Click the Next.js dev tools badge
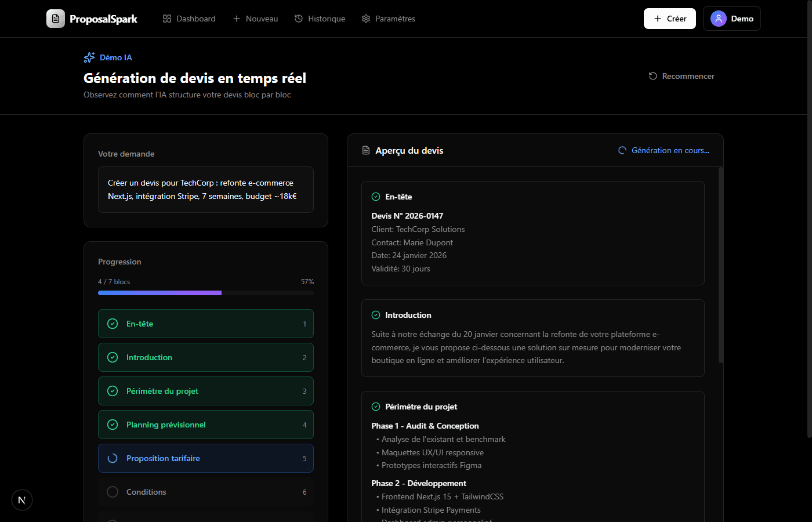 22,500
